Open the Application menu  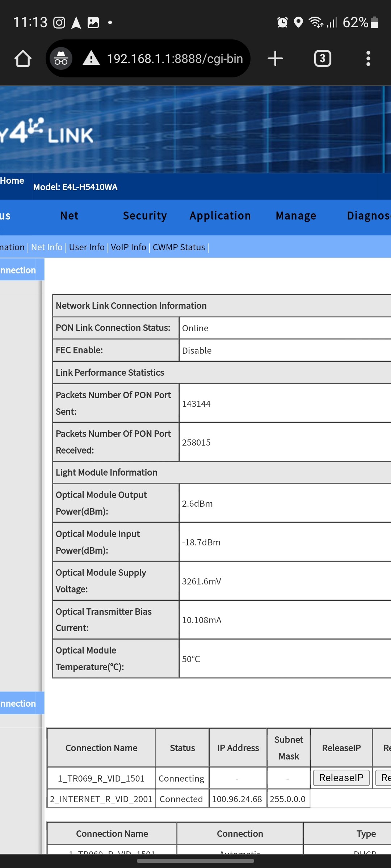[x=220, y=216]
